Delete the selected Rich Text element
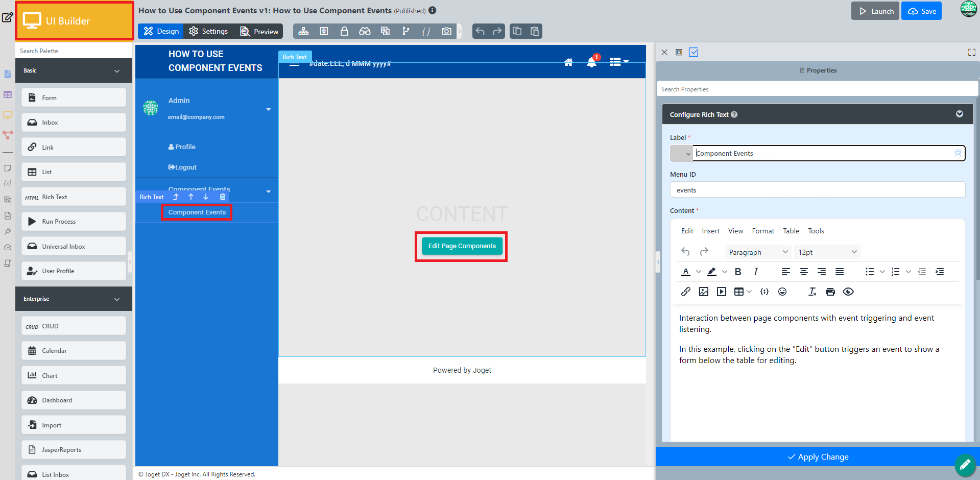This screenshot has width=980, height=480. [x=223, y=197]
